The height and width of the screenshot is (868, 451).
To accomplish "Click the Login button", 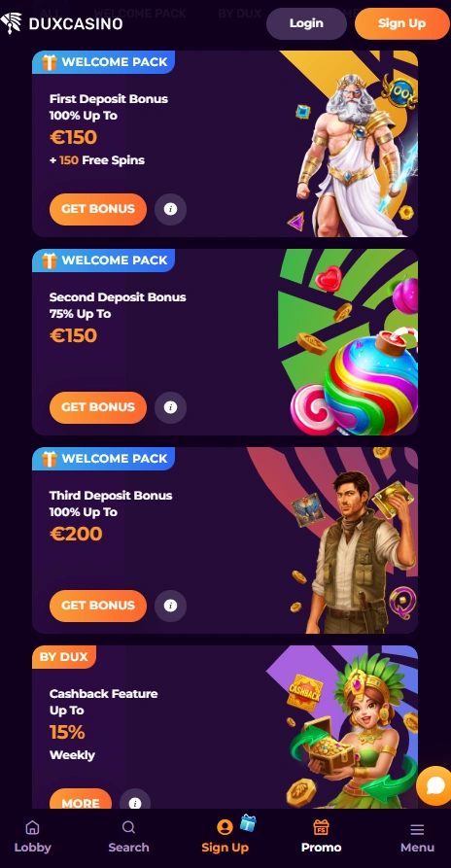I will 306,23.
